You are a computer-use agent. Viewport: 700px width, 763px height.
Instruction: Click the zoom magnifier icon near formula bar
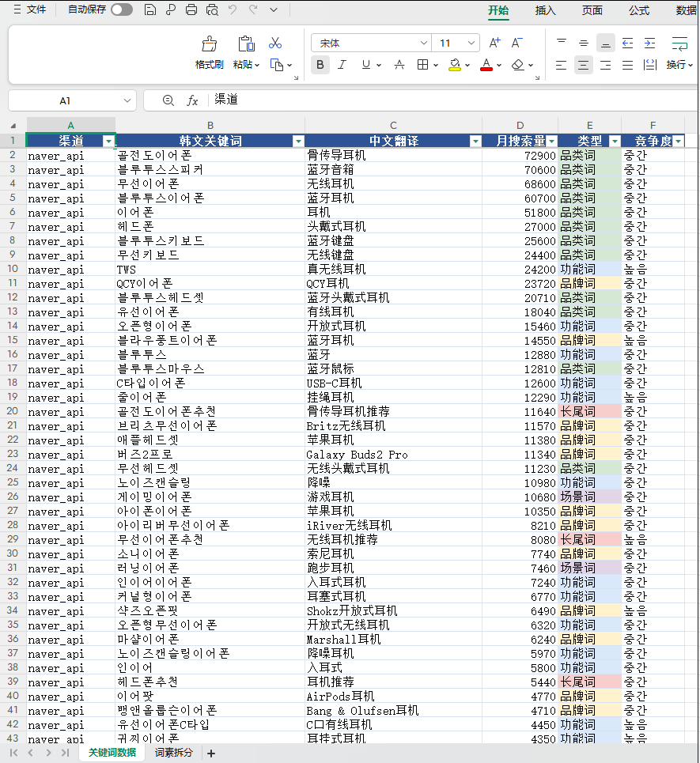[168, 100]
